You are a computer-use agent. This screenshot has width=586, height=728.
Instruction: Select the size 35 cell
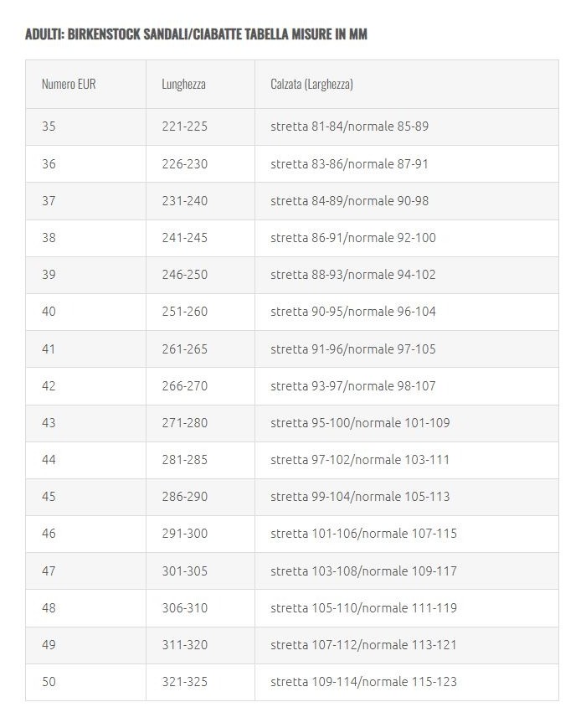[49, 126]
